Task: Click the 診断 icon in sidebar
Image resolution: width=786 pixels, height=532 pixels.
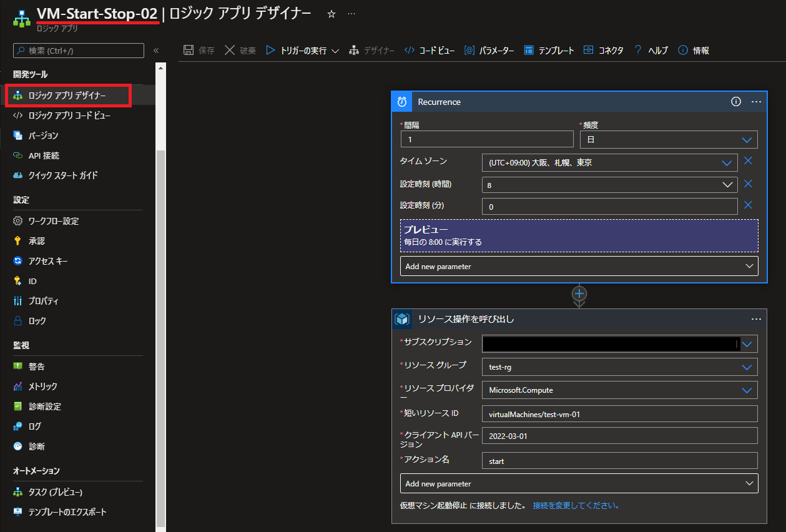Action: click(18, 446)
